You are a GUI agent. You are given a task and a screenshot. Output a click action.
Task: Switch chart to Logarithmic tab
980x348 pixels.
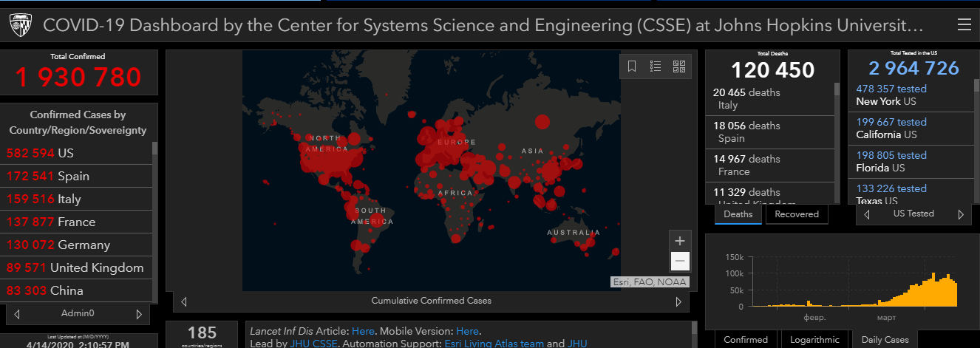point(814,340)
